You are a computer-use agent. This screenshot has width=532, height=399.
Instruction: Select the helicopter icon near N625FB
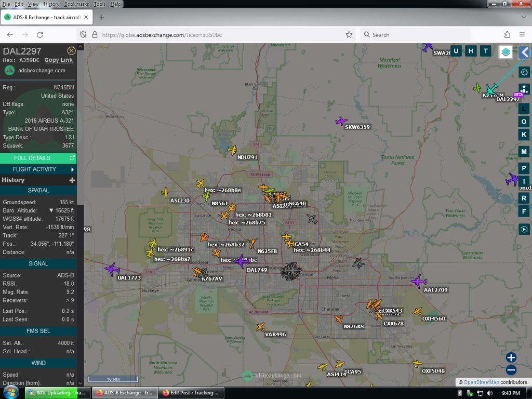coord(252,243)
